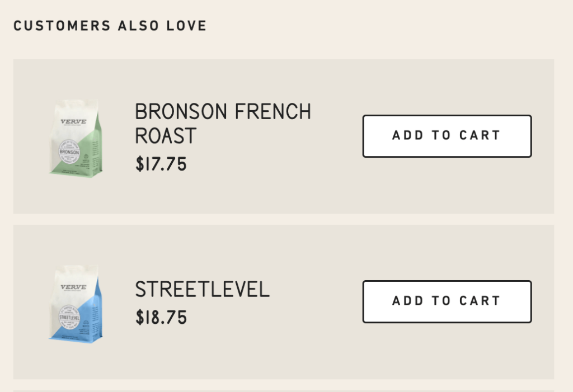This screenshot has height=392, width=573.
Task: Open the Bronson French Roast product page
Action: click(222, 123)
